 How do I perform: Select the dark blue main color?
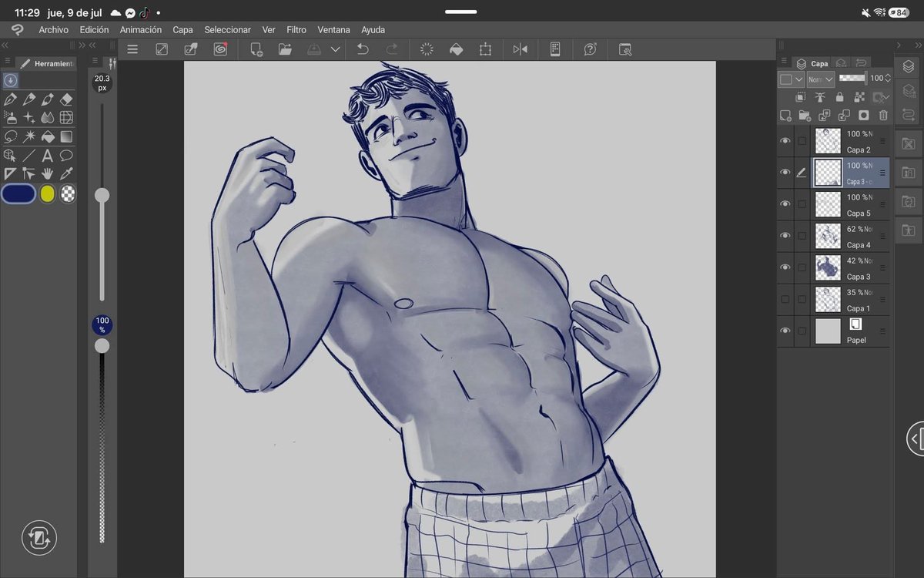click(x=18, y=194)
